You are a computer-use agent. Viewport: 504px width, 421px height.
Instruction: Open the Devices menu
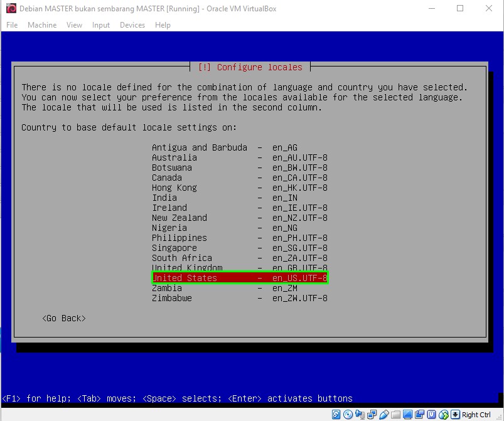click(x=132, y=25)
